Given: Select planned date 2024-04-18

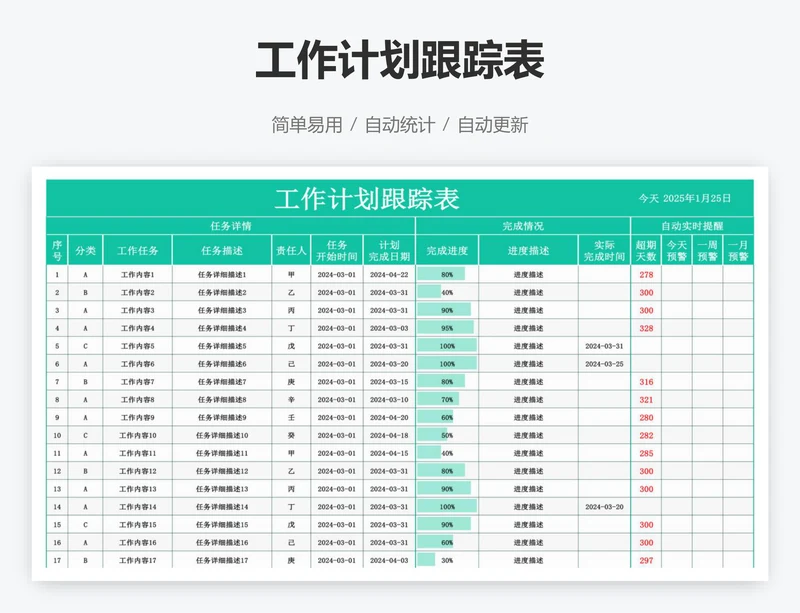Looking at the screenshot, I should pos(389,435).
